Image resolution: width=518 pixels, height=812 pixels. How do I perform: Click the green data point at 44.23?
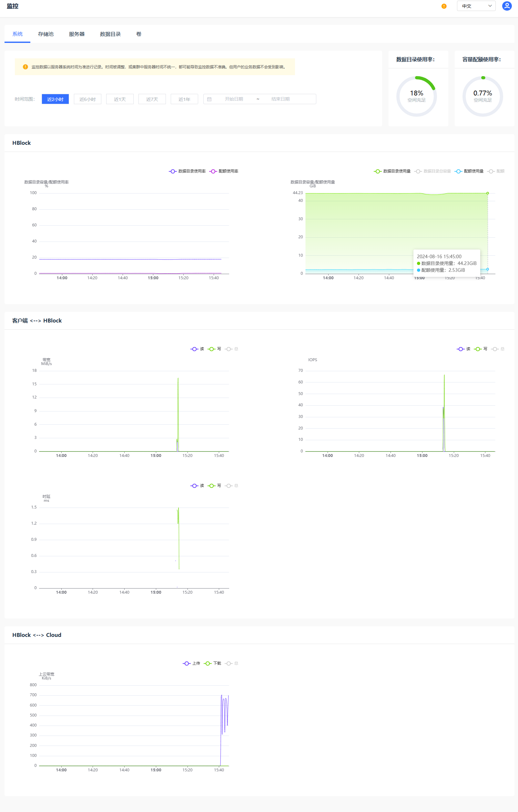pyautogui.click(x=487, y=193)
